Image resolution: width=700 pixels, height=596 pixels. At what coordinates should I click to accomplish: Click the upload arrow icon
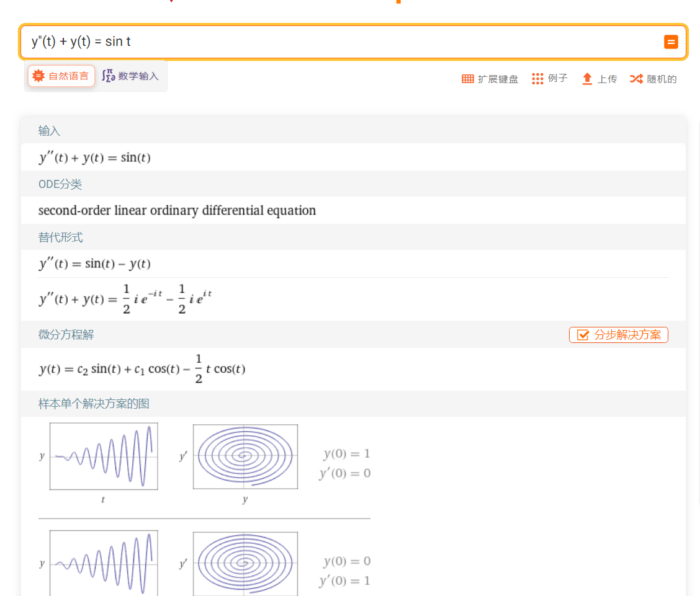[587, 79]
